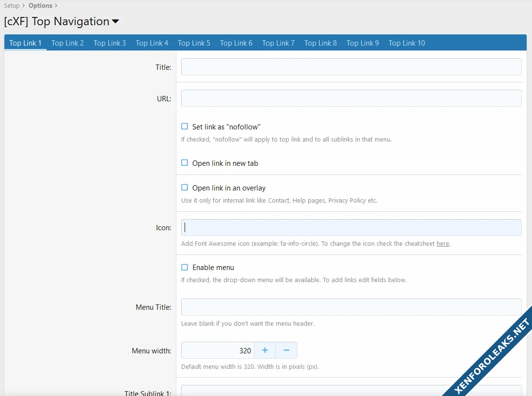This screenshot has width=532, height=396.
Task: Open the Top Link 5 tab
Action: pos(194,43)
